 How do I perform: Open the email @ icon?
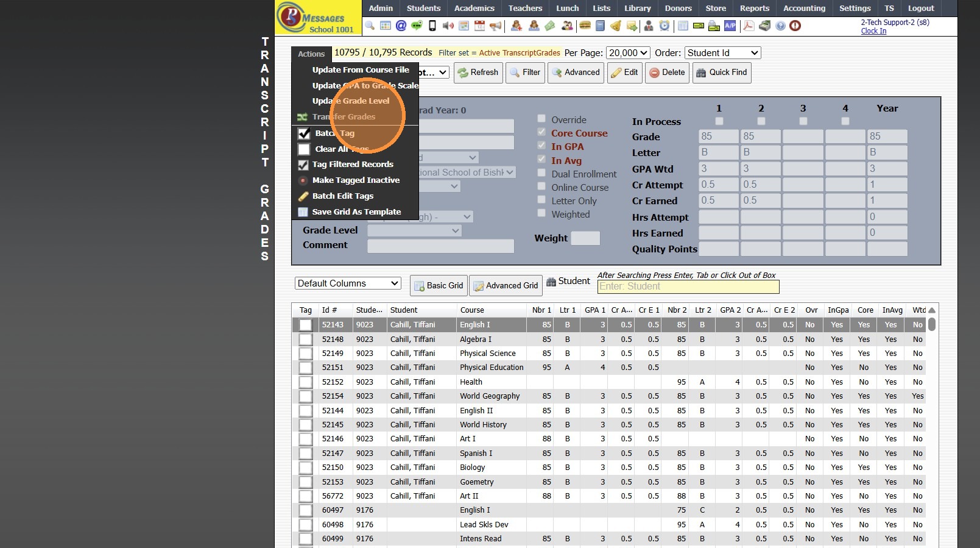[401, 26]
